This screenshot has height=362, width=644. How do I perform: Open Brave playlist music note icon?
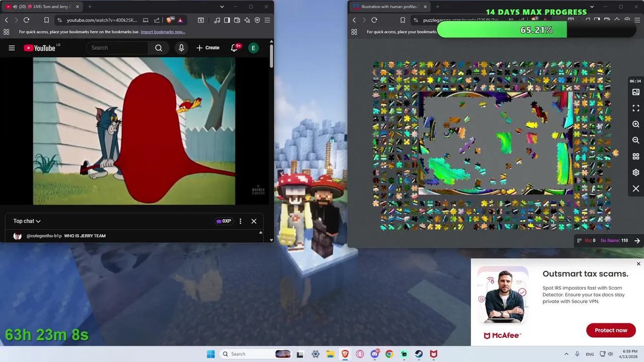pos(217,20)
